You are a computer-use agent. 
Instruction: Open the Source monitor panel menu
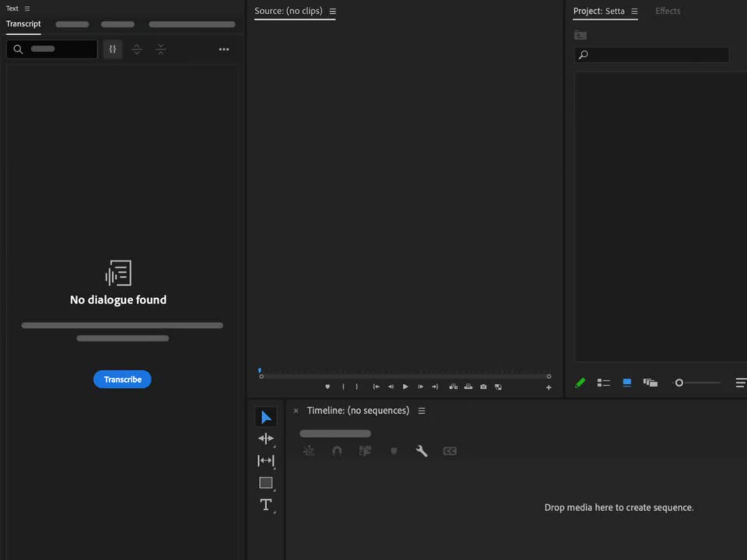333,11
